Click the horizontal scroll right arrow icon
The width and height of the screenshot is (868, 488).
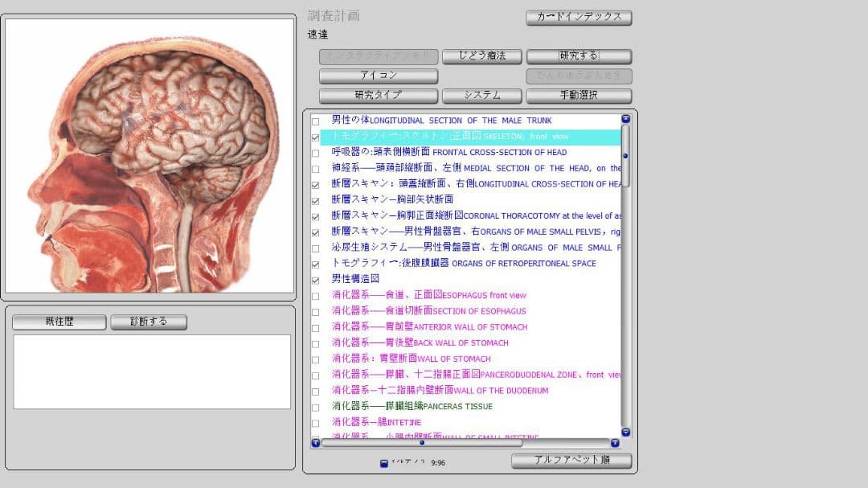[x=614, y=443]
